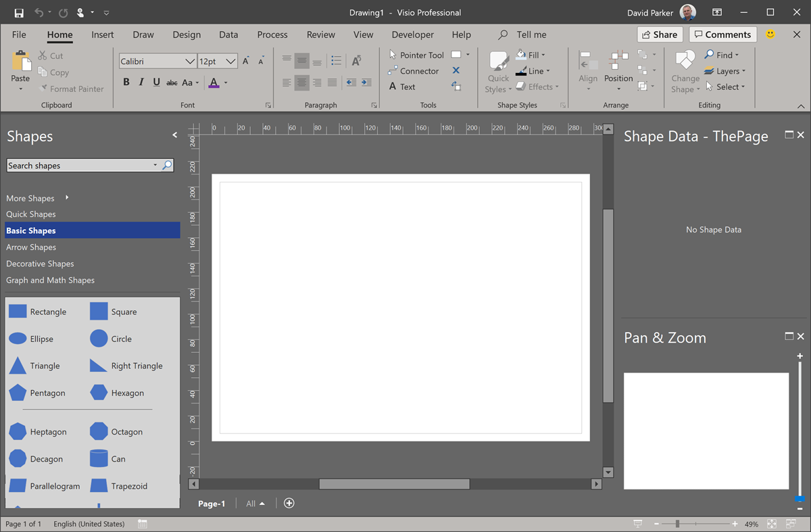This screenshot has height=532, width=811.
Task: Open the Developer ribbon tab
Action: 412,34
